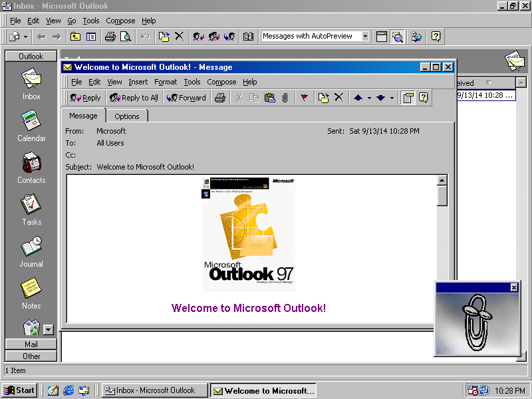Click Move to Folder icon in main toolbar
532x399 pixels.
click(x=164, y=37)
